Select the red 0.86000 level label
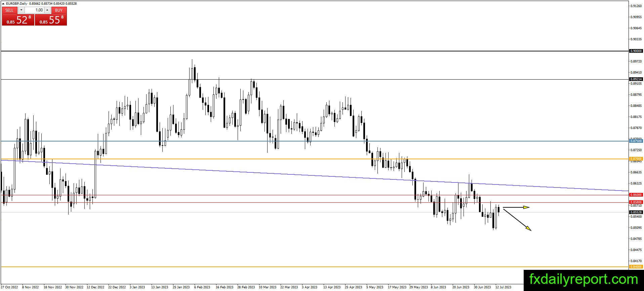The height and width of the screenshot is (291, 644). 636,195
